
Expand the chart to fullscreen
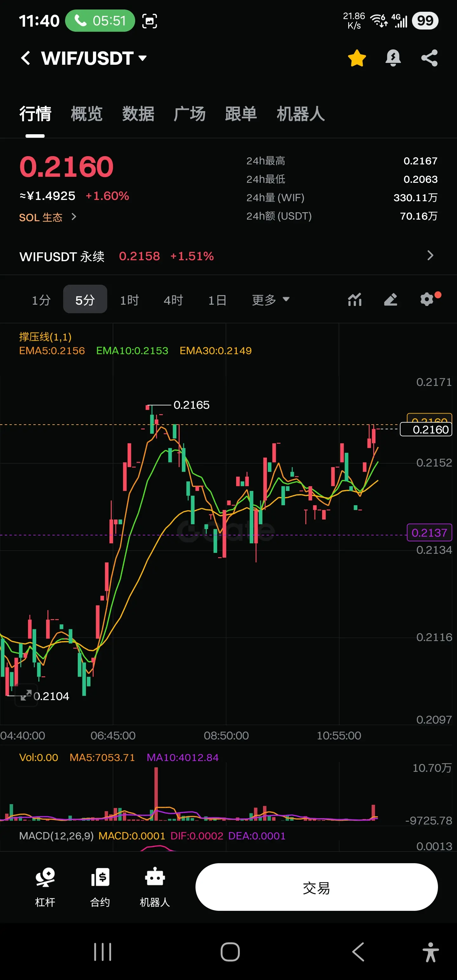(x=26, y=695)
